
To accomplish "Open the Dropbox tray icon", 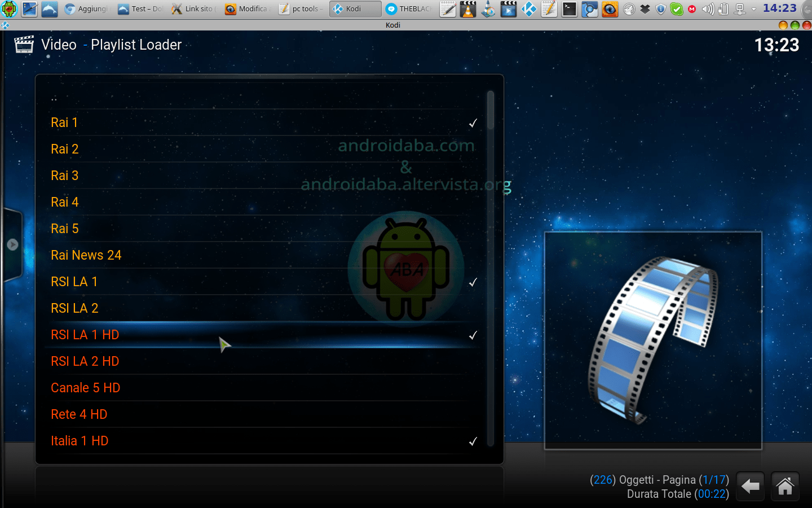I will click(x=645, y=9).
